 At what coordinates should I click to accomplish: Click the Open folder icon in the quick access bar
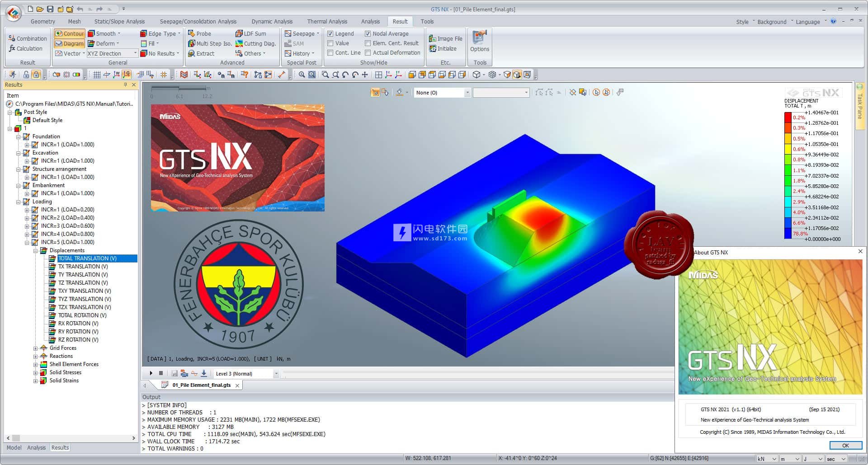tap(40, 9)
